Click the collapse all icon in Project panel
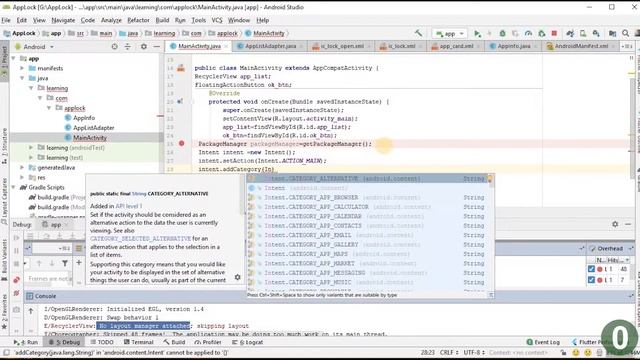Image resolution: width=640 pixels, height=360 pixels. point(127,47)
